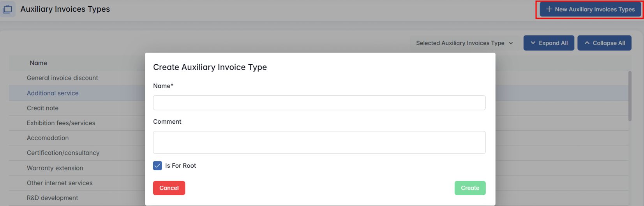
Task: Click the up-chevron icon on Collapse All
Action: (587, 43)
